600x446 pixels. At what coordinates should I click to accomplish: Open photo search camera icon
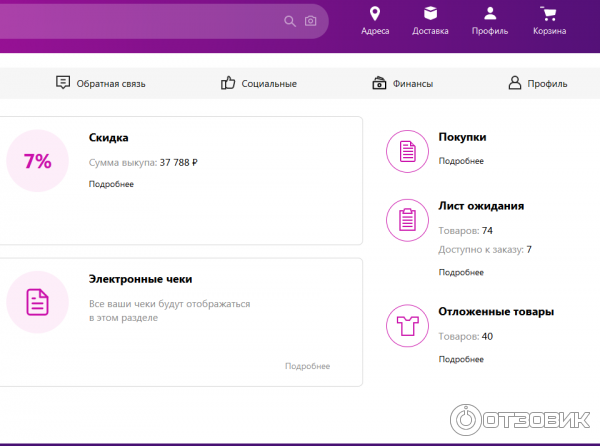pos(311,21)
